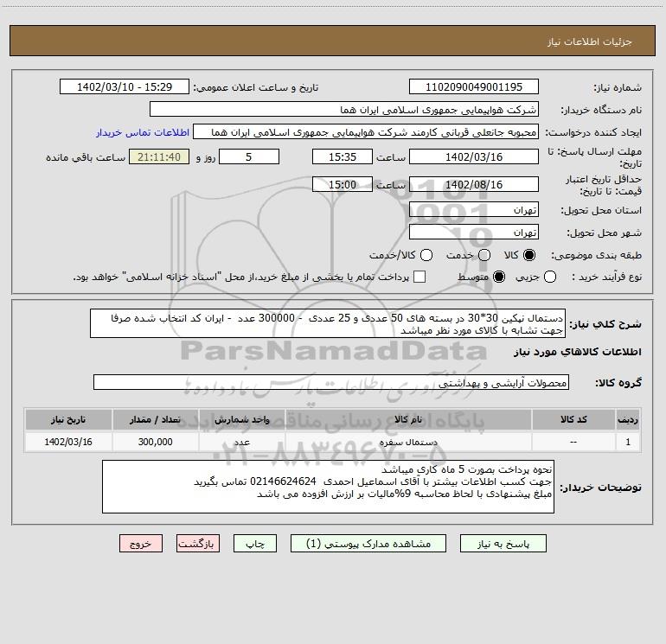Click the buyer organization name field
This screenshot has height=644, width=666.
coord(344,110)
